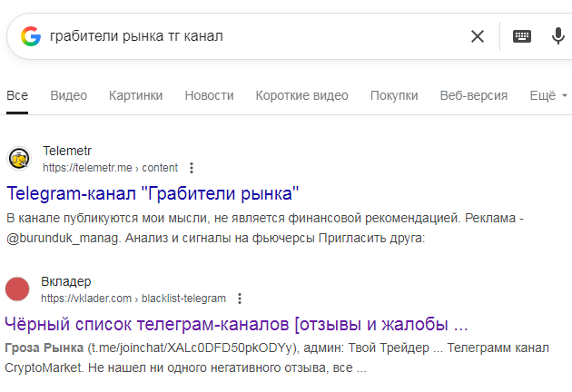
Task: Open the on-screen keyboard icon
Action: click(522, 36)
